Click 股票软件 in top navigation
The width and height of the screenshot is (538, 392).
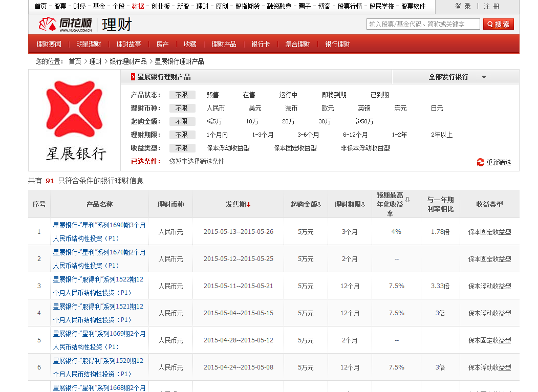413,6
